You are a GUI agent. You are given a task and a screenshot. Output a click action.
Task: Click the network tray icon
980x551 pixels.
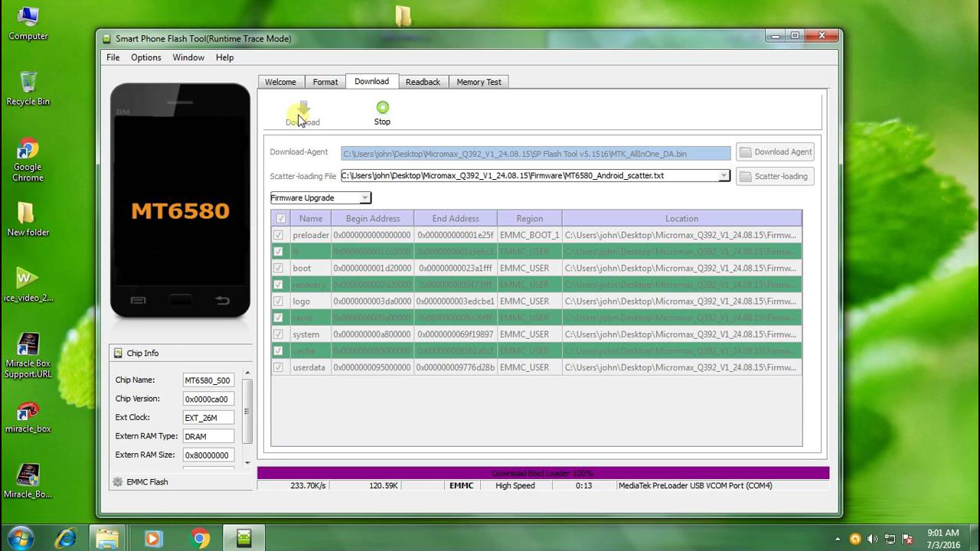[x=890, y=539]
